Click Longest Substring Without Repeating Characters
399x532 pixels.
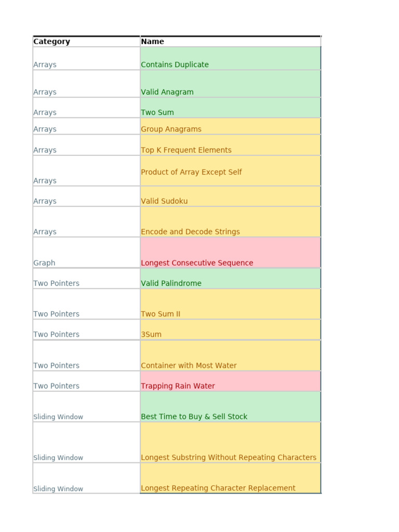point(229,458)
